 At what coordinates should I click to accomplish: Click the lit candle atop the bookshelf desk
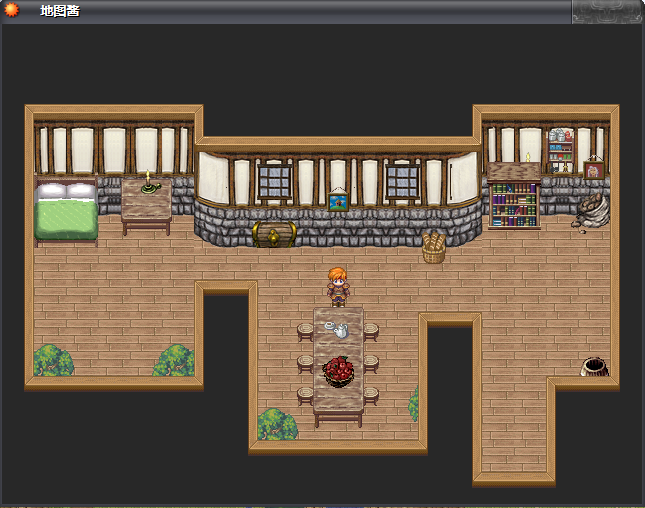coord(528,157)
